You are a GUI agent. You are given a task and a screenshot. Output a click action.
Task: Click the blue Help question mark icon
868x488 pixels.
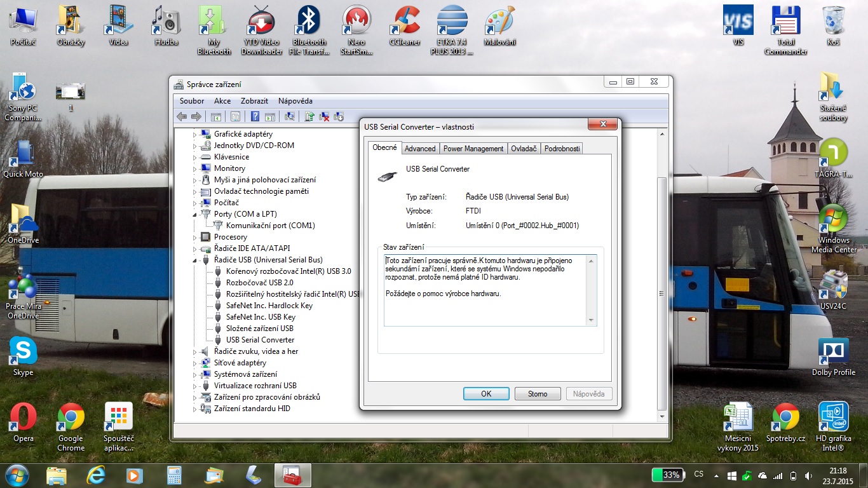[255, 116]
